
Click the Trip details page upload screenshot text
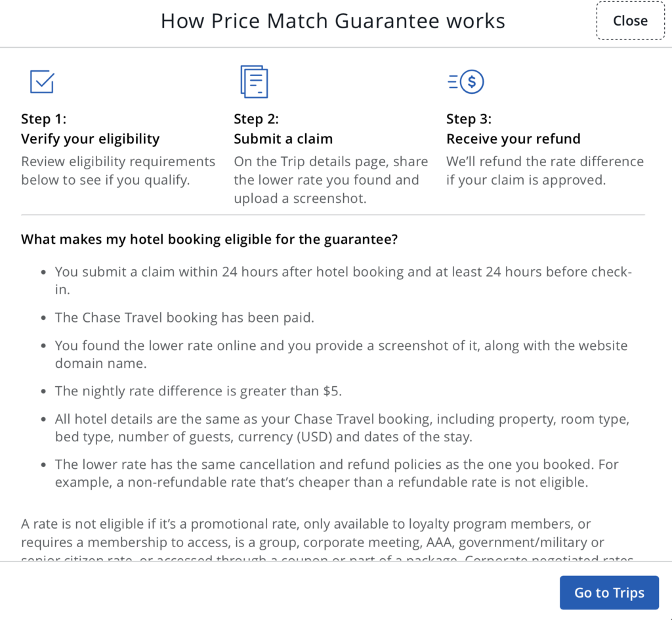pyautogui.click(x=331, y=179)
